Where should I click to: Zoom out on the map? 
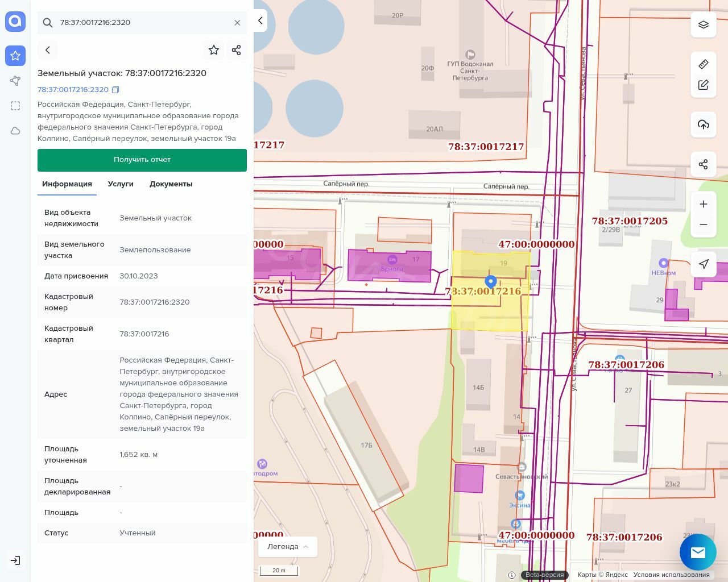click(x=704, y=225)
